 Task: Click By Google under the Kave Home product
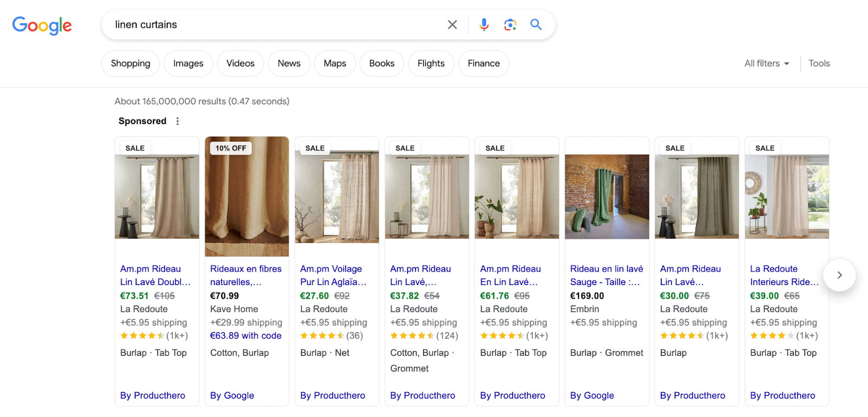[x=232, y=395]
